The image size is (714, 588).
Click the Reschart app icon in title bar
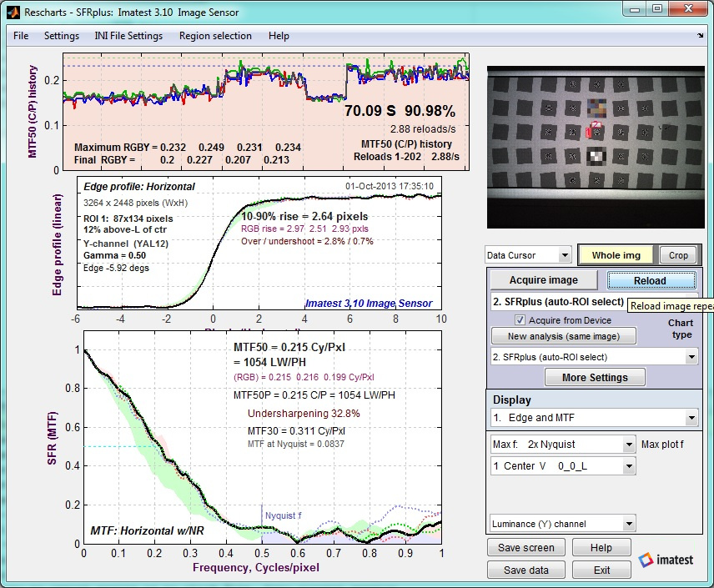13,12
